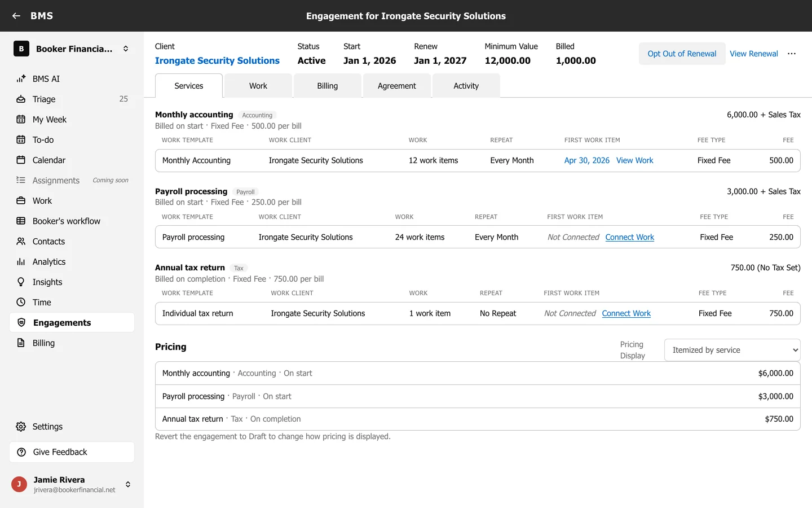The height and width of the screenshot is (508, 812).
Task: Open the three-dot more options menu
Action: click(792, 54)
